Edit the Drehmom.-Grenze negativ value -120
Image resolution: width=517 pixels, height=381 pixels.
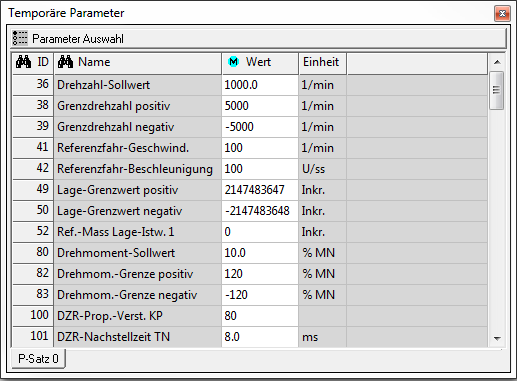pyautogui.click(x=260, y=295)
